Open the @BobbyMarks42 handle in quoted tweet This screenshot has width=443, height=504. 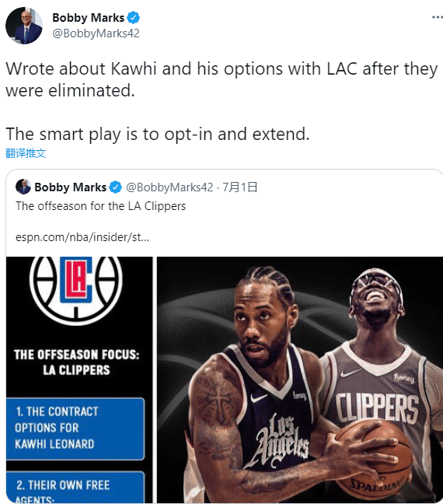169,187
